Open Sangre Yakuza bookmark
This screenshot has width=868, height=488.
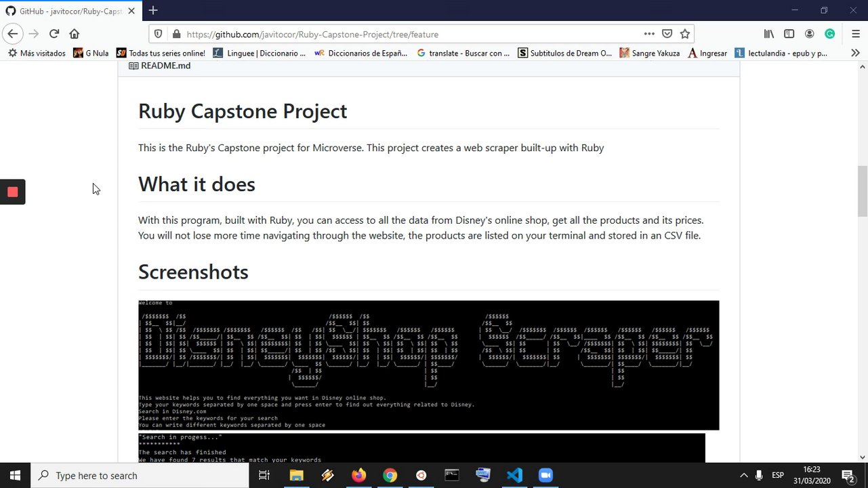(650, 53)
